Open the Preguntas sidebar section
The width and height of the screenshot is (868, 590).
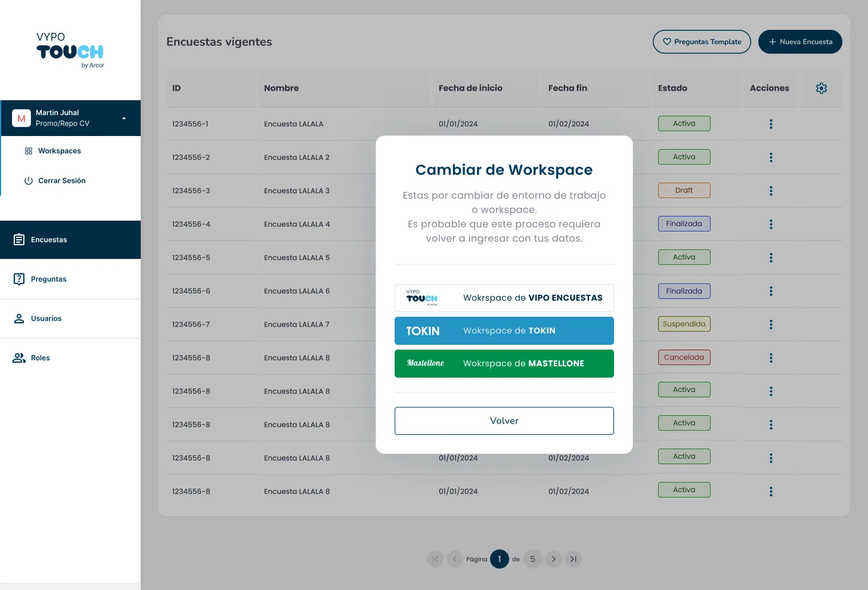pyautogui.click(x=70, y=279)
